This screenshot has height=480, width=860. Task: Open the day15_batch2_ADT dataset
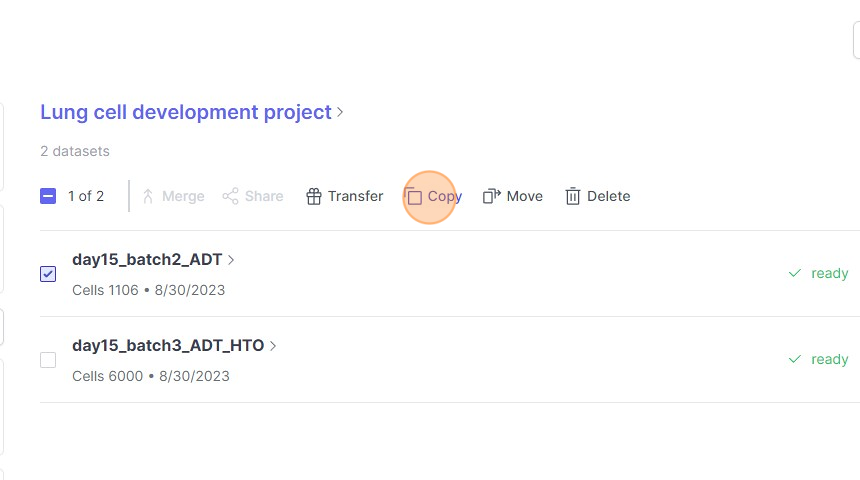click(x=147, y=260)
